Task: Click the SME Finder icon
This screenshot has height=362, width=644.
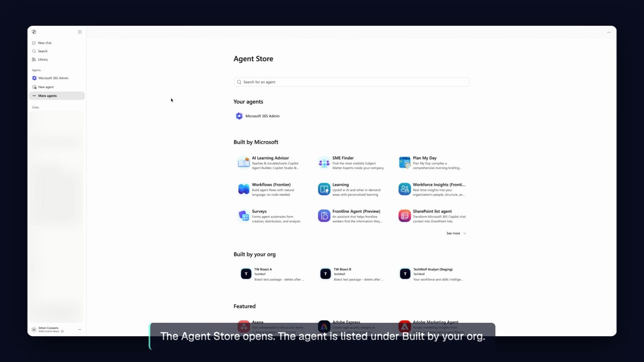Action: tap(324, 163)
